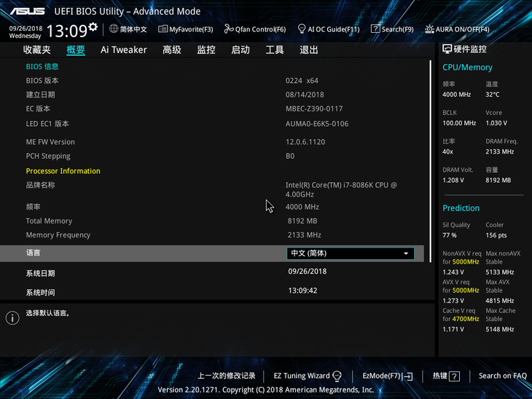
Task: Click PCH Stepping value B0
Action: 290,157
